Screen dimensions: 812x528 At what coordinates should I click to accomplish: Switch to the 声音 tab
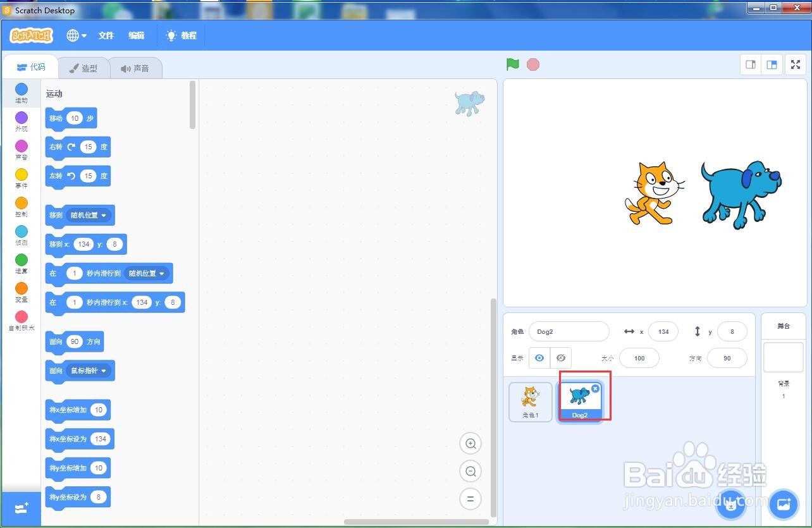[x=135, y=68]
